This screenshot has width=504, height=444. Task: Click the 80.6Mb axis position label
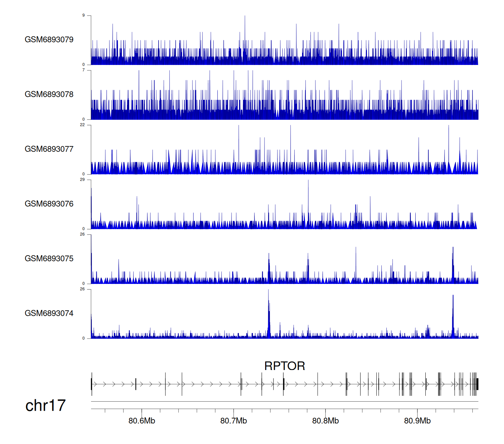tap(142, 421)
